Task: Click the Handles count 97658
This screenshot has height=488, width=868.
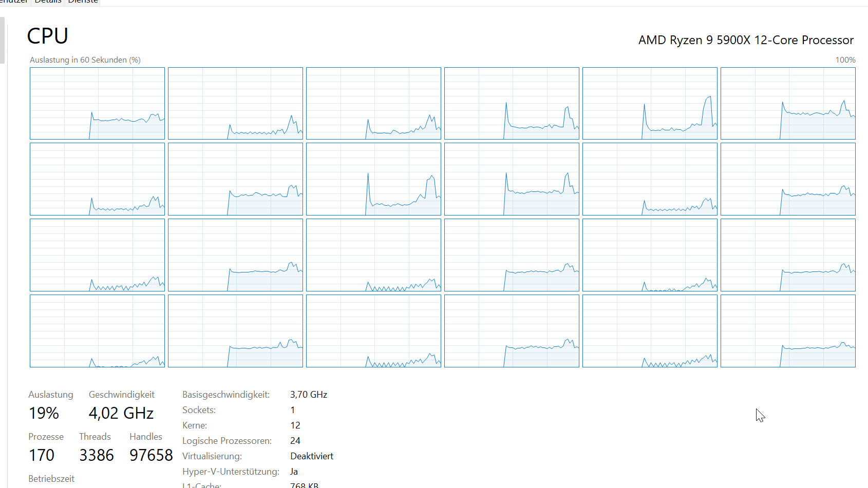Action: click(151, 455)
